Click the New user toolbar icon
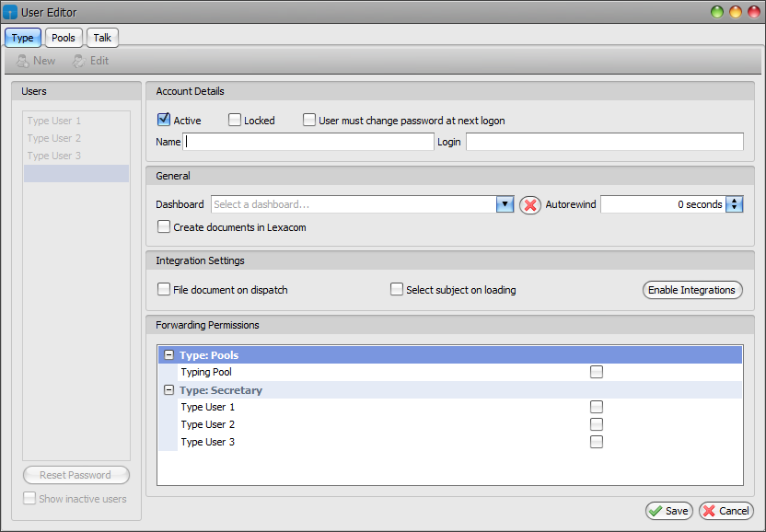 22,61
